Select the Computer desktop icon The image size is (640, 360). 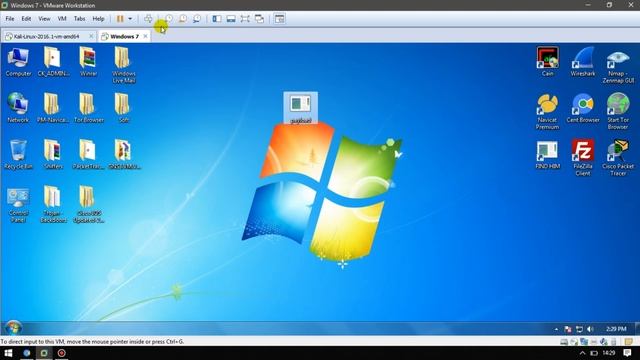click(x=18, y=62)
